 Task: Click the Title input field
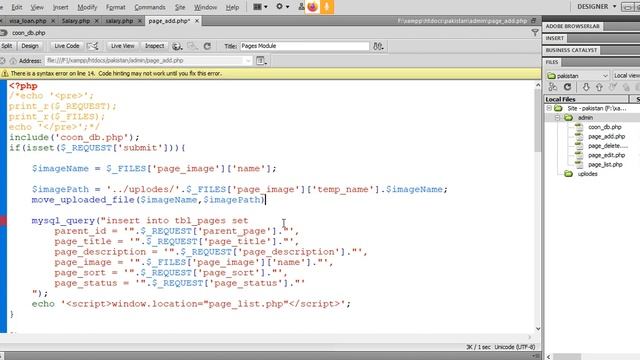coord(304,46)
